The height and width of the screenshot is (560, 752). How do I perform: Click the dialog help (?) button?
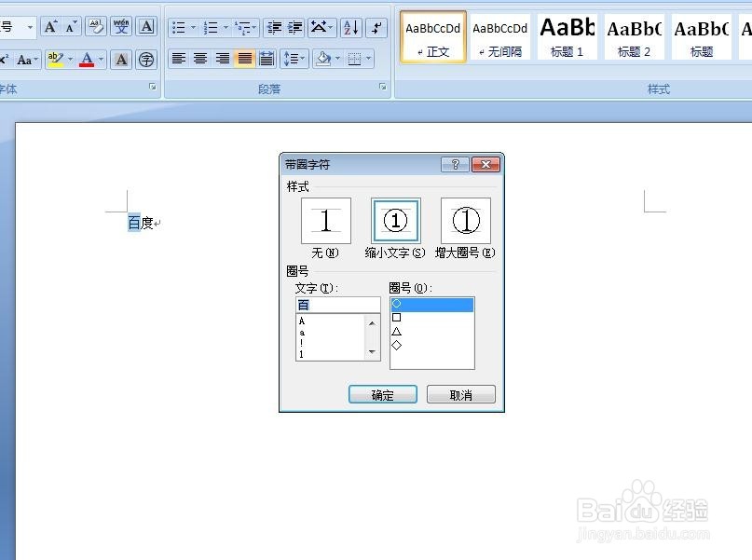coord(456,164)
